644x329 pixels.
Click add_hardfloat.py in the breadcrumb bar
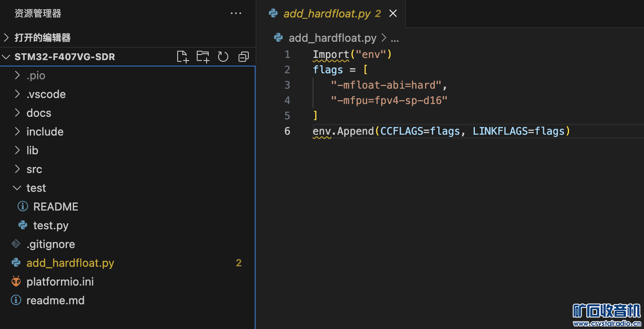tap(332, 38)
